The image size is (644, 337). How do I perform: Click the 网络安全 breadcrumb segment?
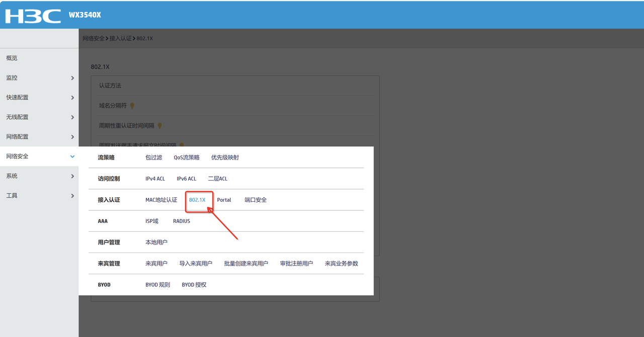click(x=94, y=38)
